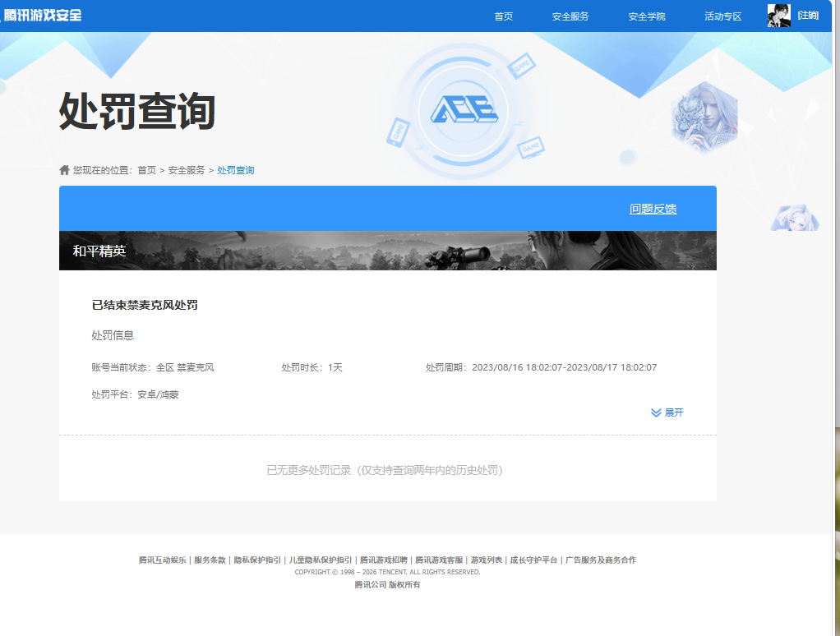This screenshot has width=840, height=636.
Task: Open the 活动专区 navigation menu
Action: tap(722, 16)
